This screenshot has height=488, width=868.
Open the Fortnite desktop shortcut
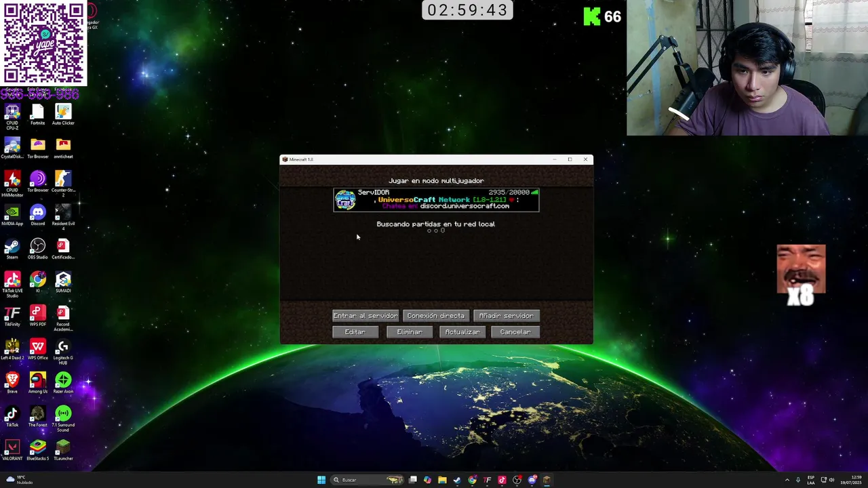(38, 115)
